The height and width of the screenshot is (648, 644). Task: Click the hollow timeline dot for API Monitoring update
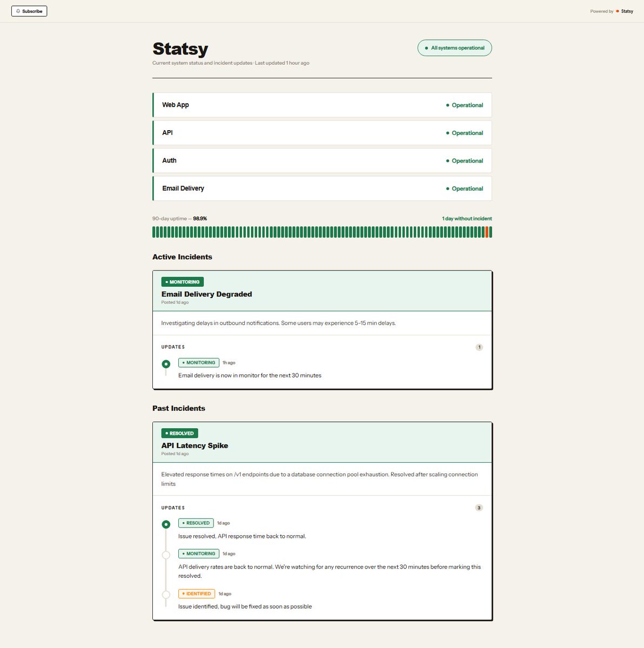tap(166, 555)
